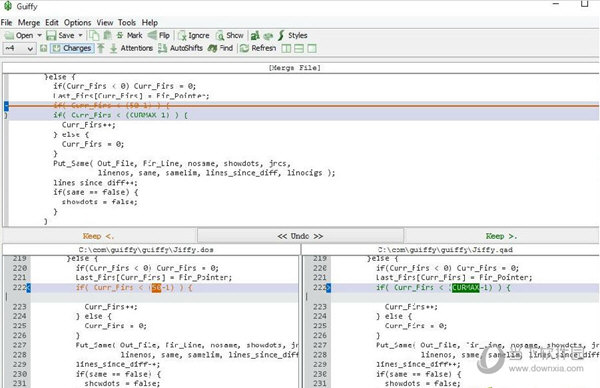Open the Help menu
This screenshot has width=600, height=388.
150,23
